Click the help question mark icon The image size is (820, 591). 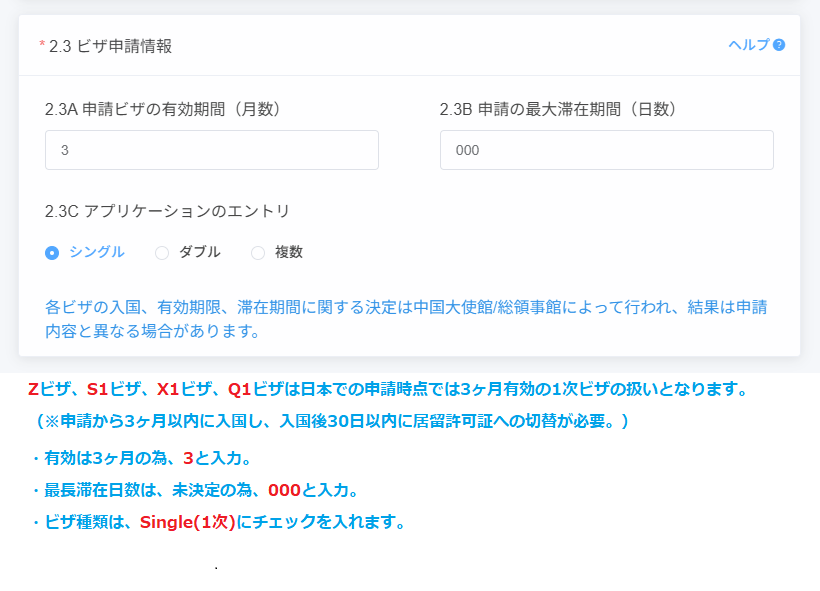(x=779, y=45)
